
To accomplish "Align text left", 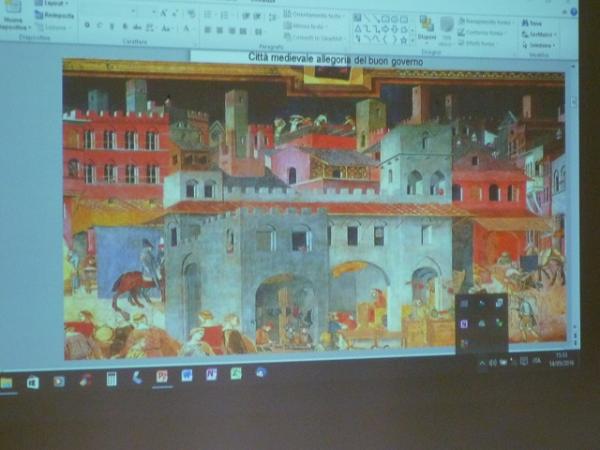I will coord(208,30).
